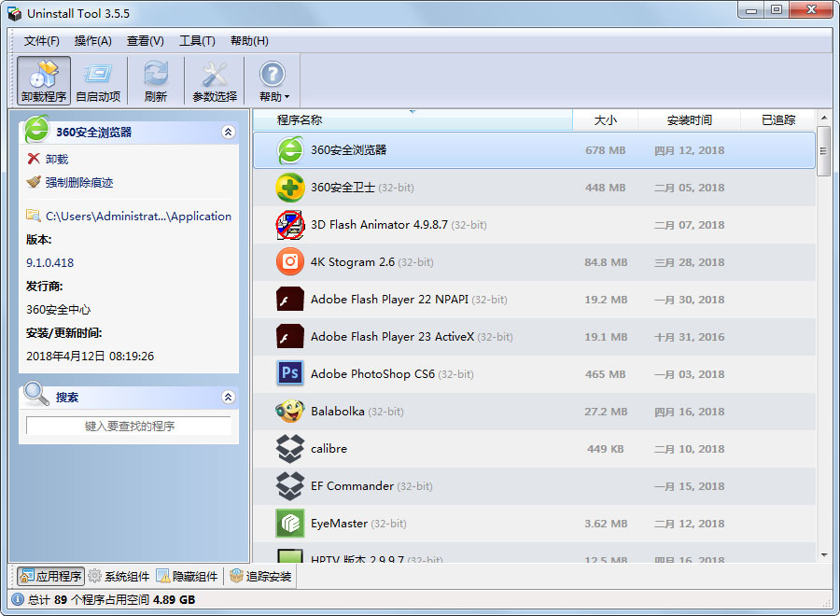The height and width of the screenshot is (616, 840).
Task: Click the 2018年4月12日 08:19:26 install time
Action: [x=90, y=357]
